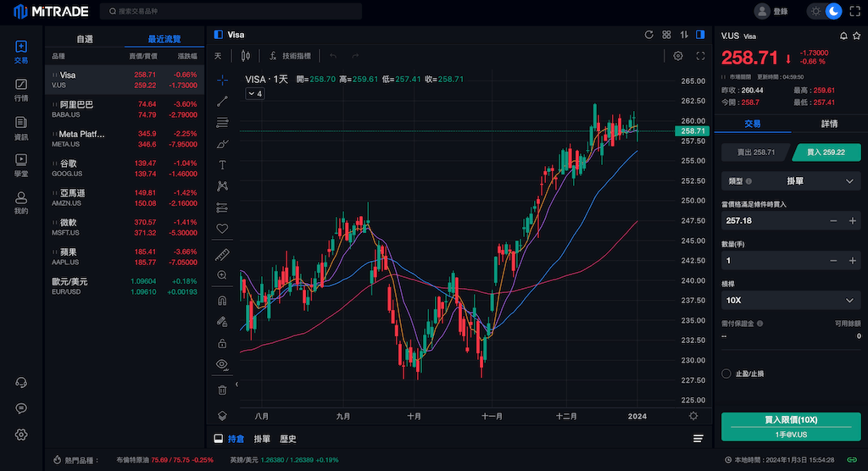Enable the 止盈/止損 radio option
868x471 pixels.
coord(726,374)
